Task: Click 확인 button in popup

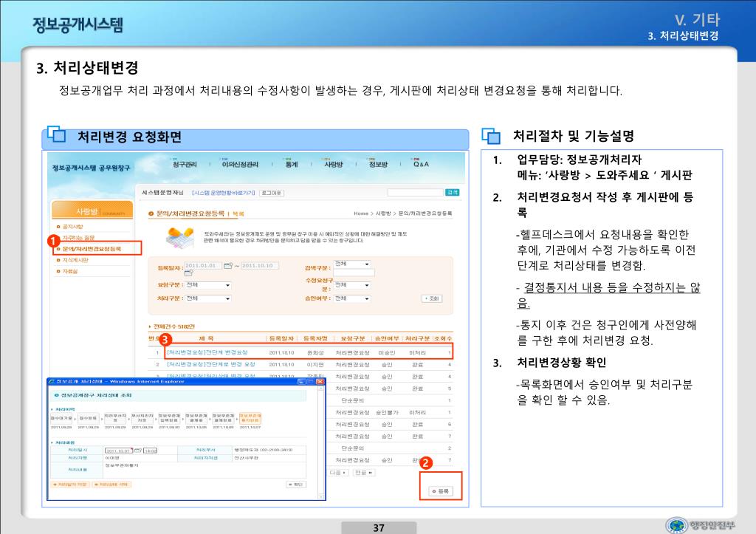Action: click(x=296, y=485)
